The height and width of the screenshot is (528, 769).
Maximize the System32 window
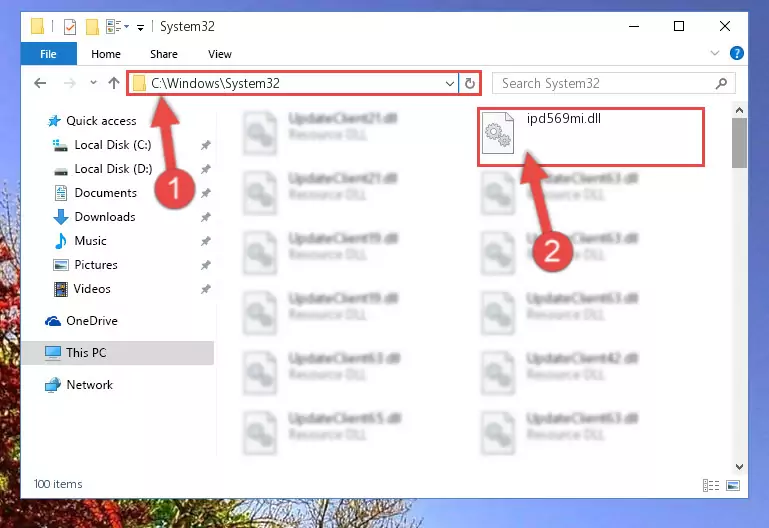coord(679,26)
